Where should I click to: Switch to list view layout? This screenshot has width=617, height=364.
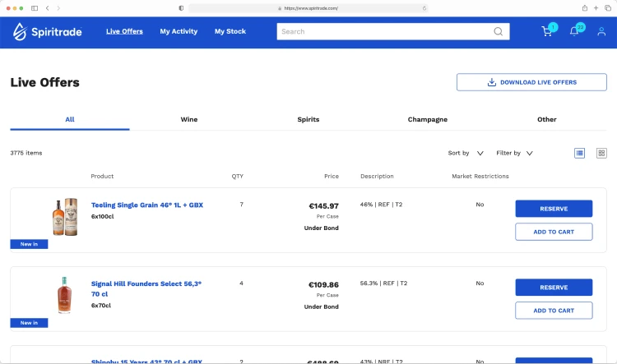pos(580,153)
